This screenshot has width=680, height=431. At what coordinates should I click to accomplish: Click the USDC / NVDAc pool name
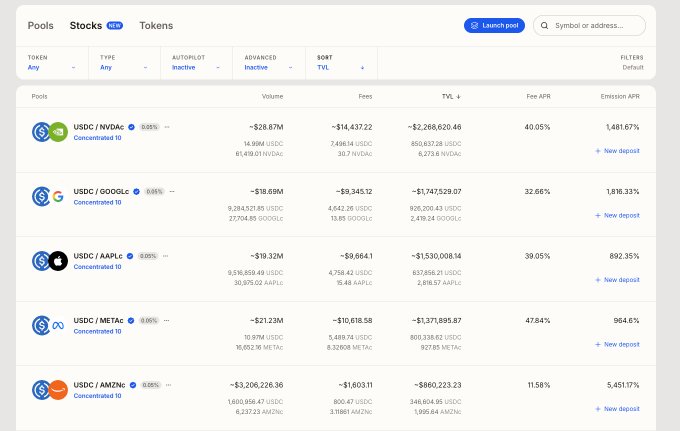click(x=98, y=127)
